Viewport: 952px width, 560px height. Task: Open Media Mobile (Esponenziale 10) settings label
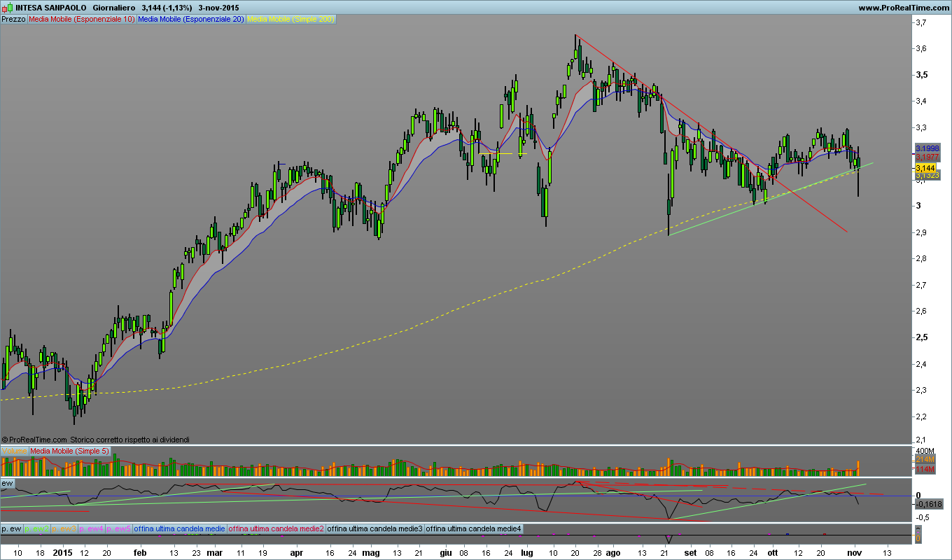(x=81, y=20)
